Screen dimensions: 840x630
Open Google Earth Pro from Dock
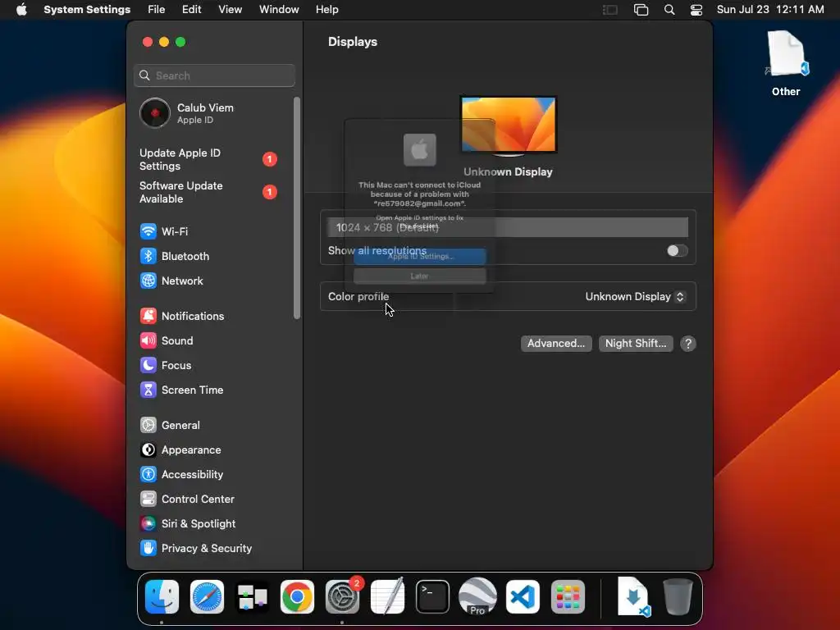click(x=477, y=596)
